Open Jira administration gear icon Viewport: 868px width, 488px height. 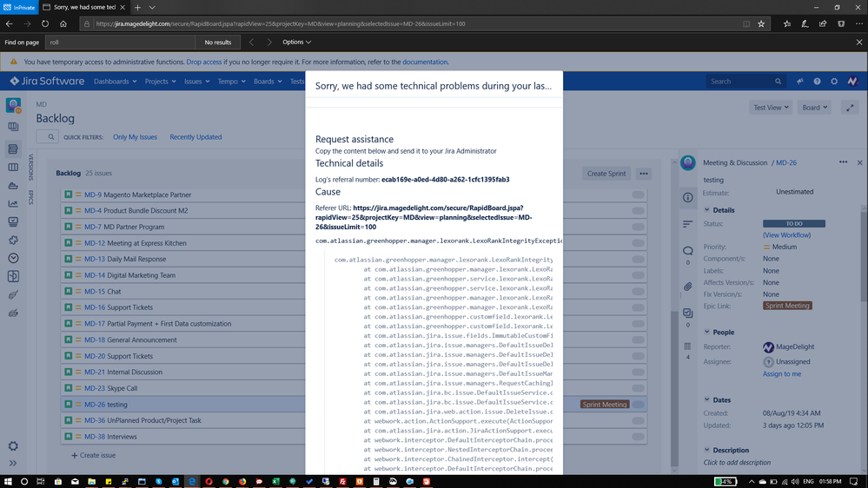[x=834, y=82]
